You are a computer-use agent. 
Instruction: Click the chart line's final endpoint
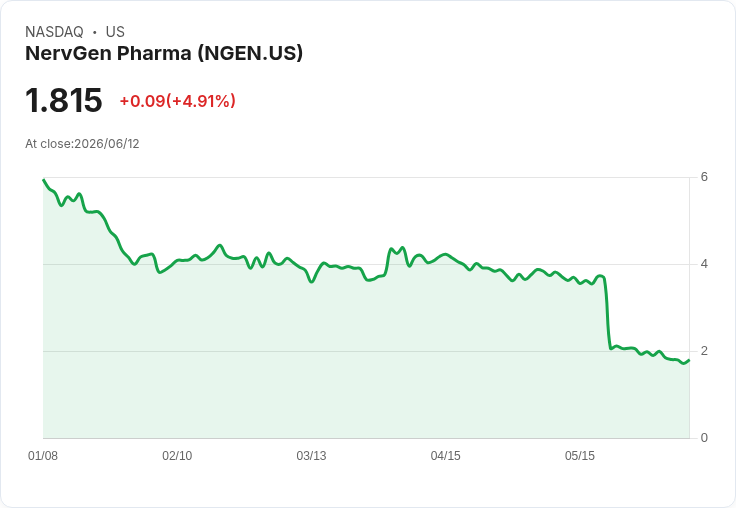[689, 361]
